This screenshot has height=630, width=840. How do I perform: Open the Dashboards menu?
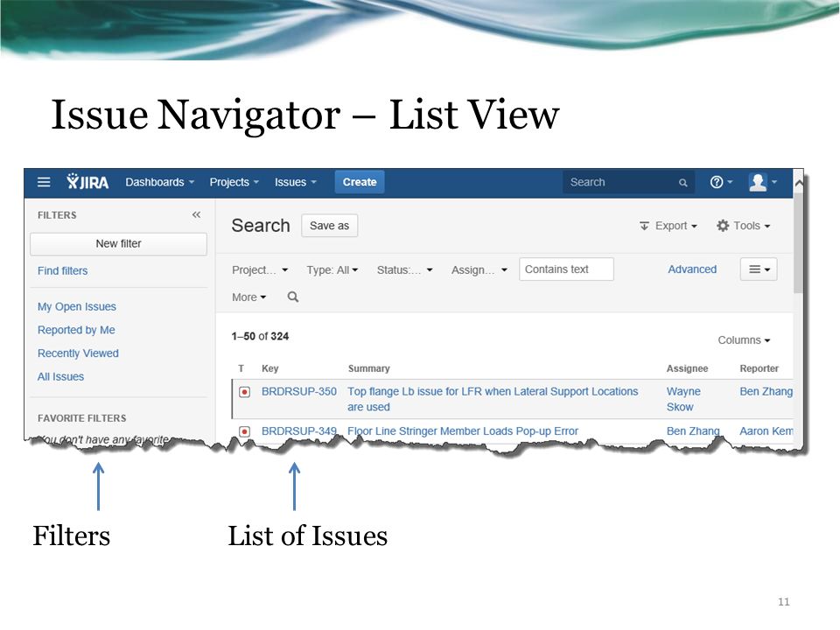click(x=159, y=182)
